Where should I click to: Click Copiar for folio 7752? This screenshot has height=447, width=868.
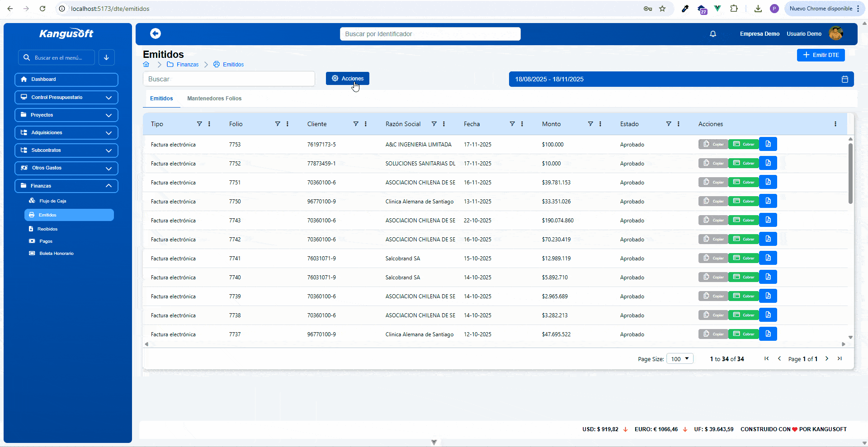[x=713, y=163]
